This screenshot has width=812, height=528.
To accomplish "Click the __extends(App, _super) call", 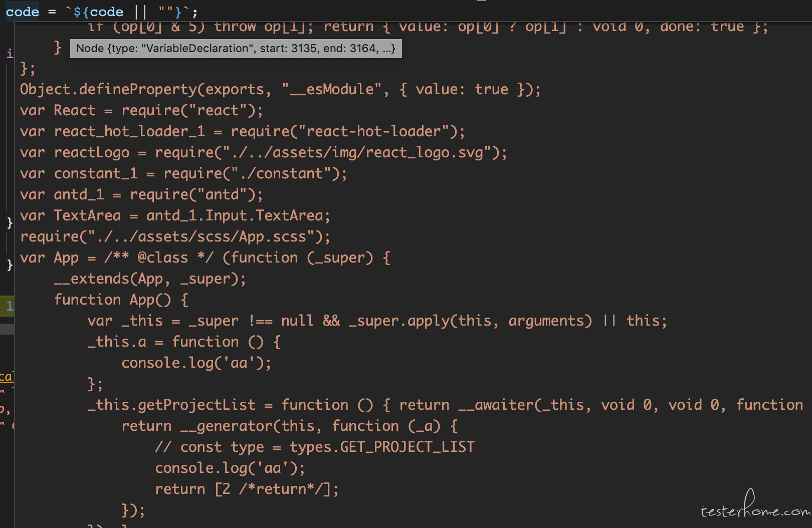I will coord(150,279).
